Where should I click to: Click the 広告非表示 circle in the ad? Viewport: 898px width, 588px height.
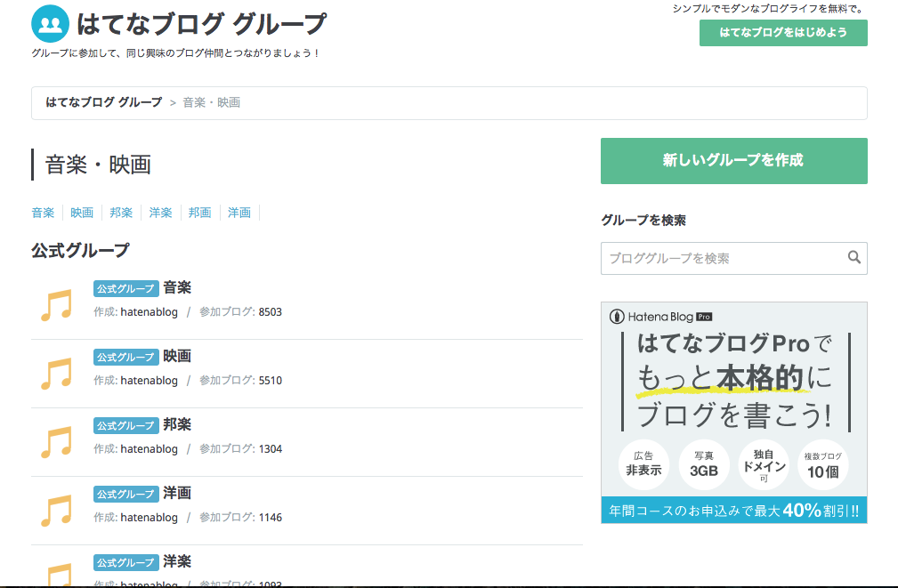point(643,464)
